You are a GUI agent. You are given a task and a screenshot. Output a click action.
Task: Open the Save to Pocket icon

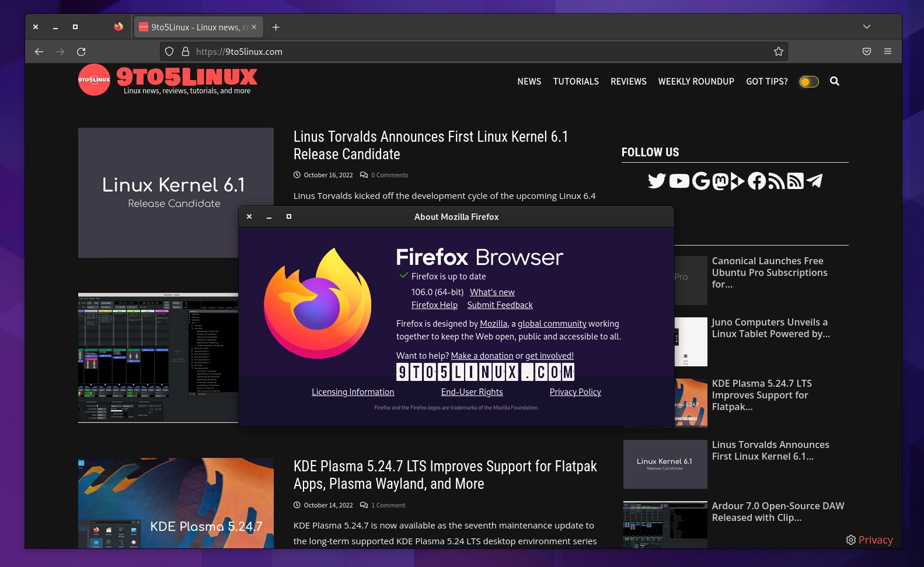click(x=867, y=51)
